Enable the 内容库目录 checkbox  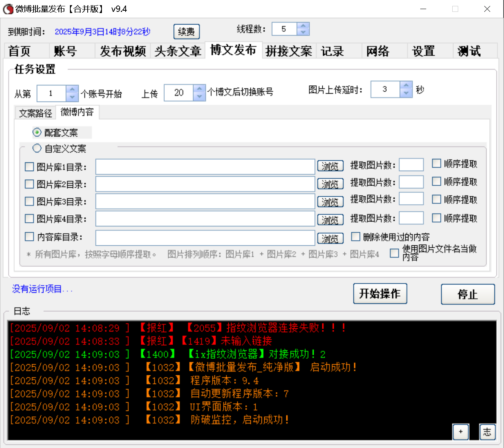click(29, 237)
